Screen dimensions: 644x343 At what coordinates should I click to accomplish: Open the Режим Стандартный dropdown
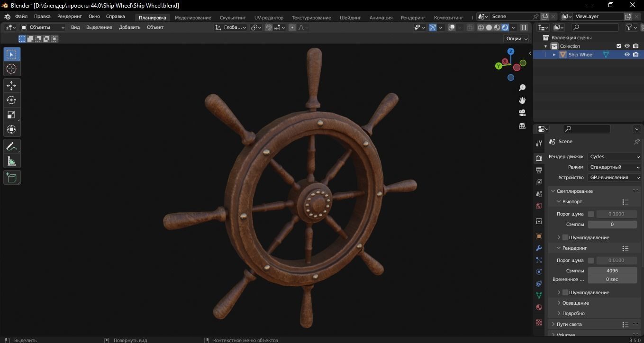(x=614, y=167)
